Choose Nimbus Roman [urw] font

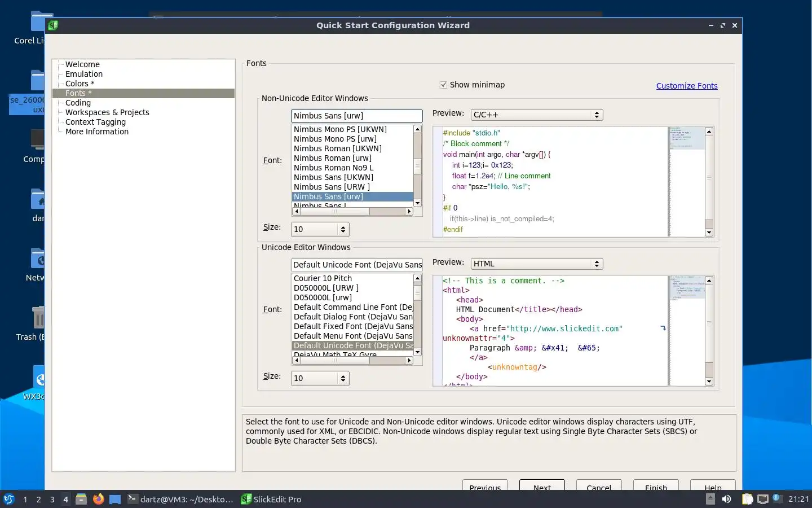click(352, 158)
